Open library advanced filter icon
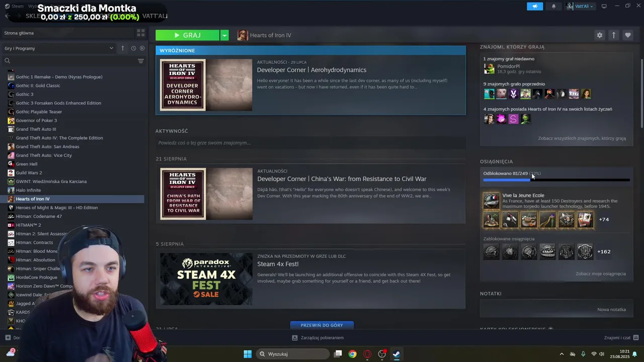 point(141,61)
